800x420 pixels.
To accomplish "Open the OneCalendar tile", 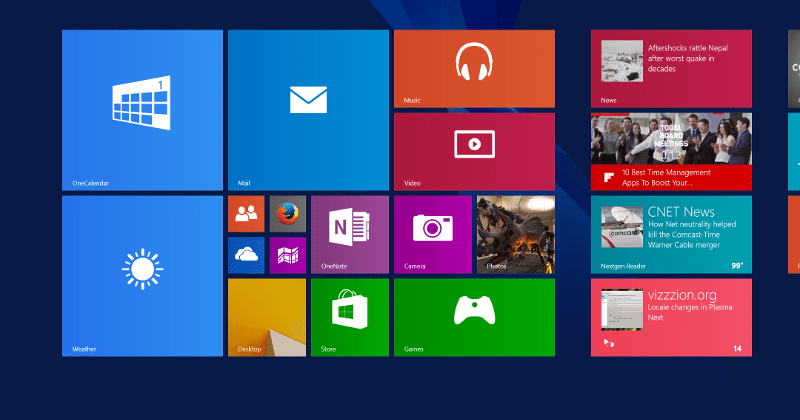I will click(x=142, y=109).
